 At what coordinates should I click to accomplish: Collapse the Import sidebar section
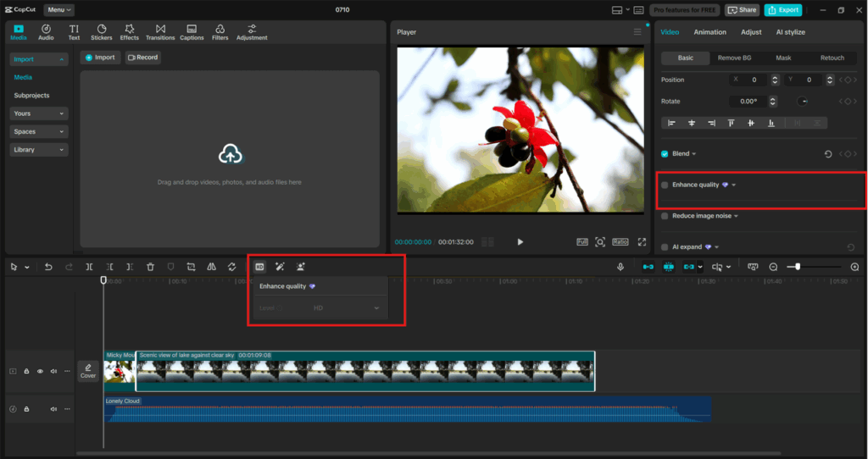tap(39, 59)
